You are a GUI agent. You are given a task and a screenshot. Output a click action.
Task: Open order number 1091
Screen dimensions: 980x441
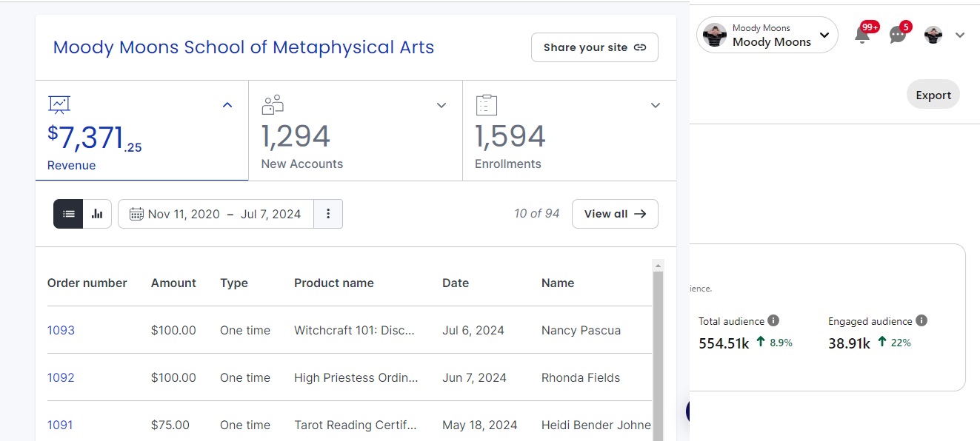pyautogui.click(x=60, y=425)
